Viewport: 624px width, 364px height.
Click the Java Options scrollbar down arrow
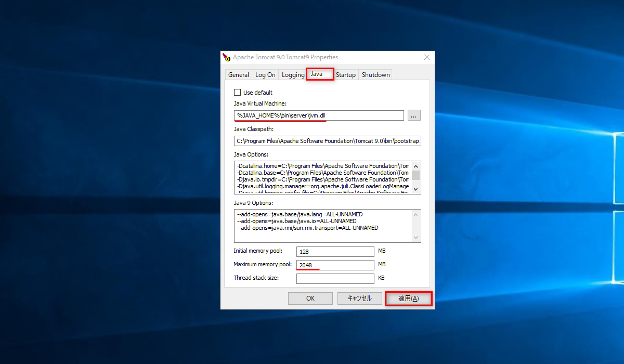416,189
